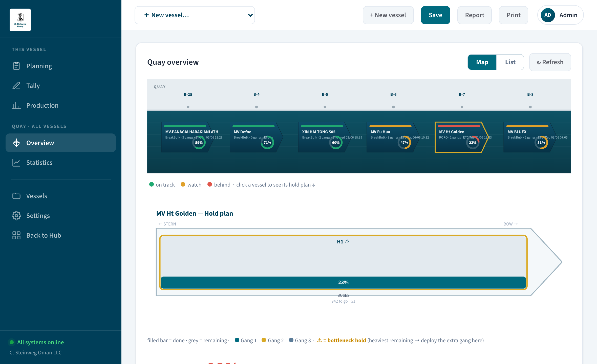The width and height of the screenshot is (597, 364).
Task: Click the B-25 berth marker
Action: (x=188, y=107)
